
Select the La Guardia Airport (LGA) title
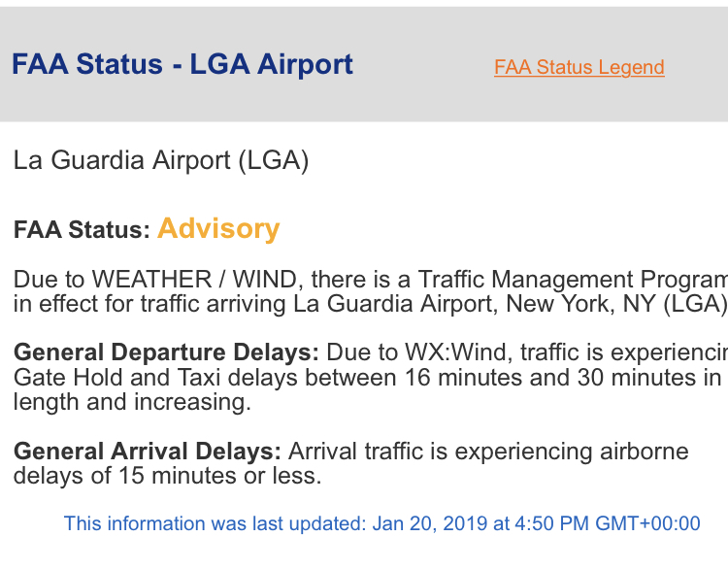click(161, 161)
